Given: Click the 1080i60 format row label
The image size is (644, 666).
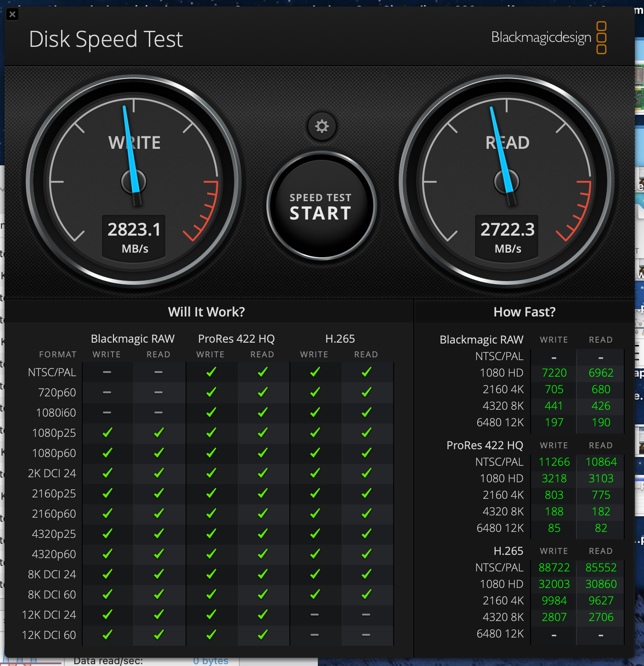Looking at the screenshot, I should click(56, 413).
